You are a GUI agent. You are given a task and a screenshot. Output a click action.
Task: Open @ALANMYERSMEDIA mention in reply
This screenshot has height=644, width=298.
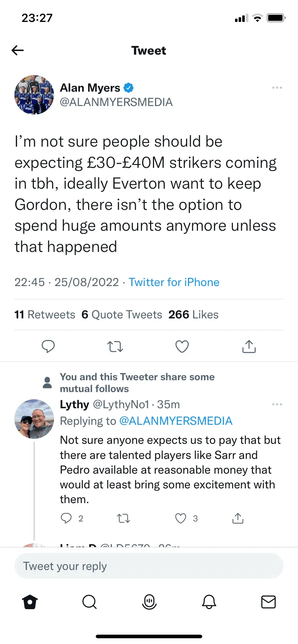[176, 421]
